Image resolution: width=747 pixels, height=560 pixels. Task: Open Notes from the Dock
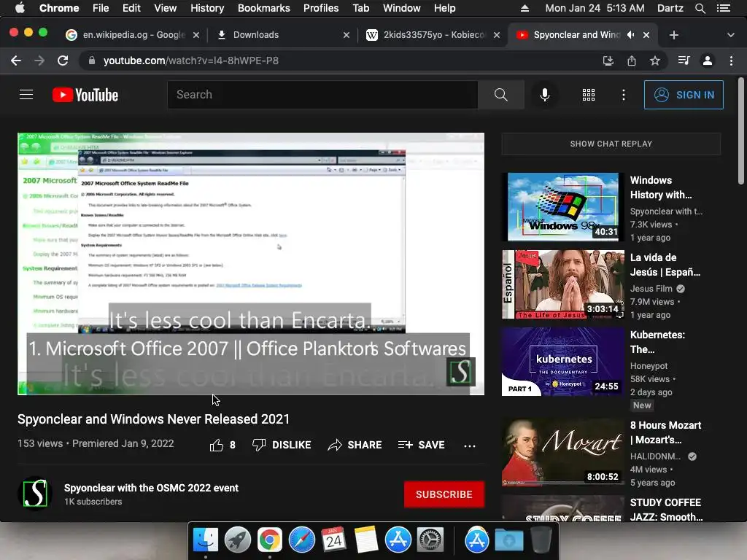point(366,540)
